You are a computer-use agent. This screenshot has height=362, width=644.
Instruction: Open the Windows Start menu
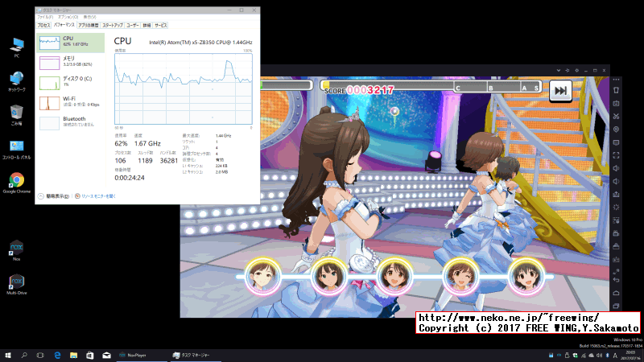[8, 356]
